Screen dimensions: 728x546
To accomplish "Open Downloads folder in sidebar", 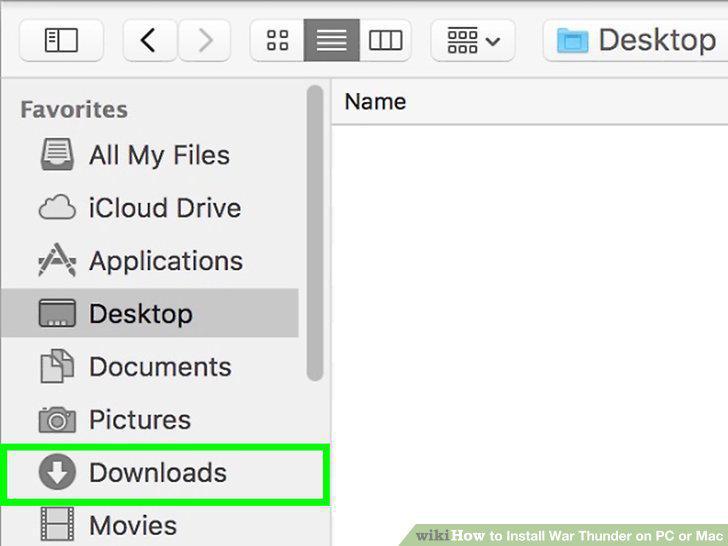I will 158,473.
